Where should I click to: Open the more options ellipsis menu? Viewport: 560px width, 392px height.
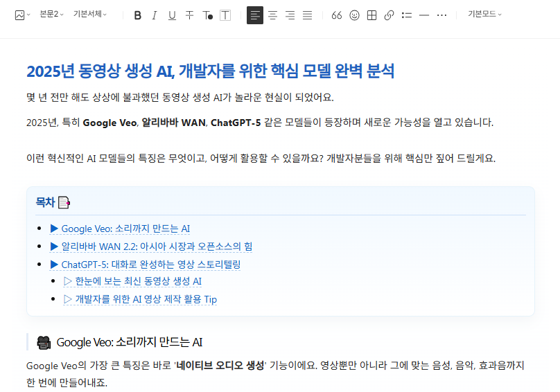[441, 15]
